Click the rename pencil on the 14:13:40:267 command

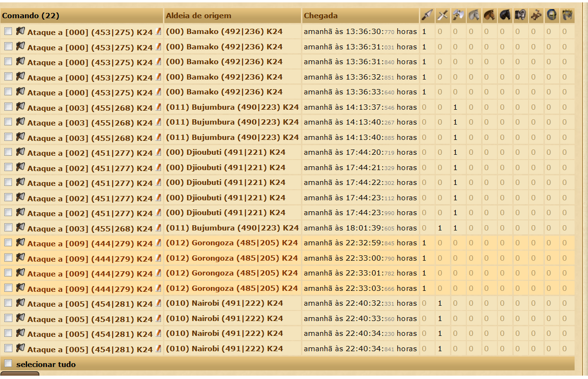point(158,122)
